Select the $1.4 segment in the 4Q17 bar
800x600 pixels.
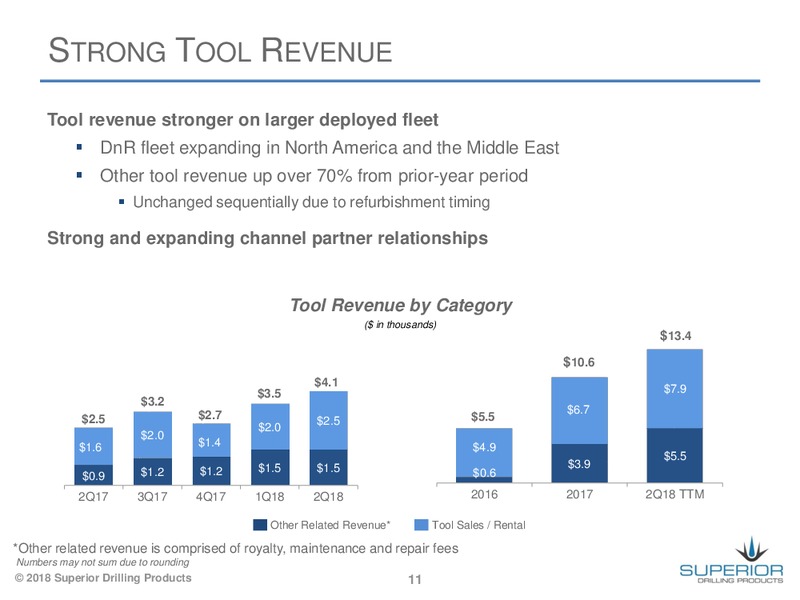coord(211,440)
